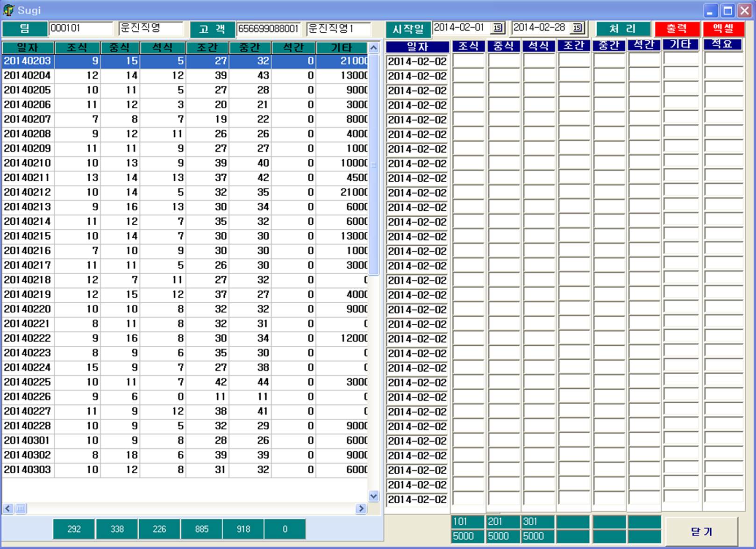
Task: Maximize the Sugi window
Action: pos(727,10)
